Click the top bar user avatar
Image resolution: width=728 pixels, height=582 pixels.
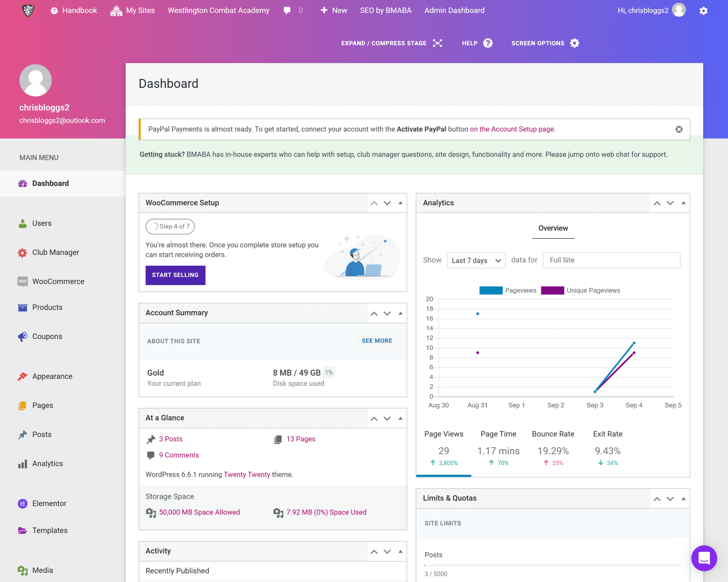[x=679, y=10]
